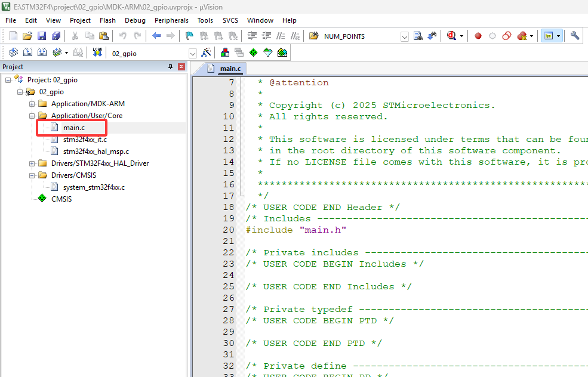
Task: Open the NUM_POINTS find dropdown list
Action: point(405,37)
